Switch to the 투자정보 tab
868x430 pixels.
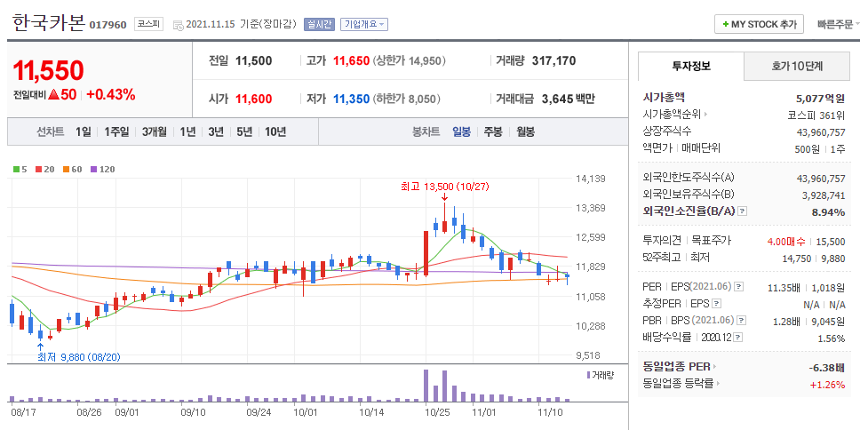click(x=691, y=67)
